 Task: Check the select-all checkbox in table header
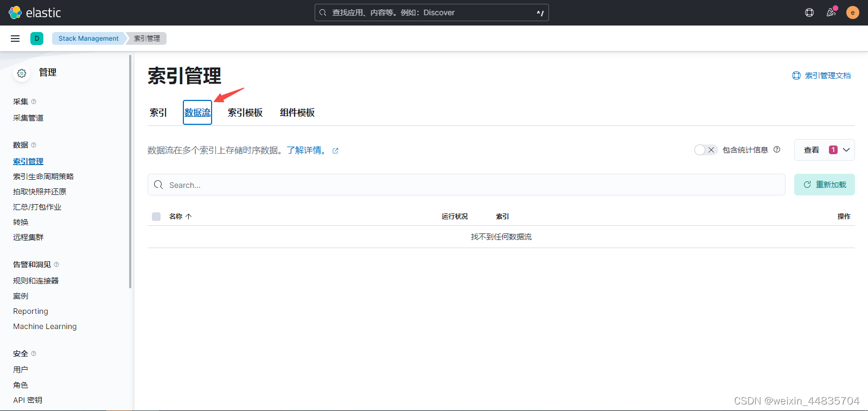pos(156,217)
